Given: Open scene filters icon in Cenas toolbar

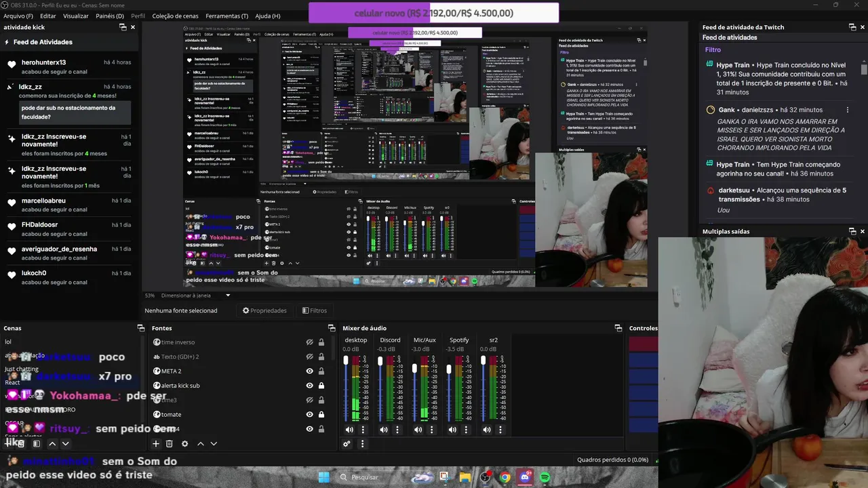Looking at the screenshot, I should (x=37, y=444).
